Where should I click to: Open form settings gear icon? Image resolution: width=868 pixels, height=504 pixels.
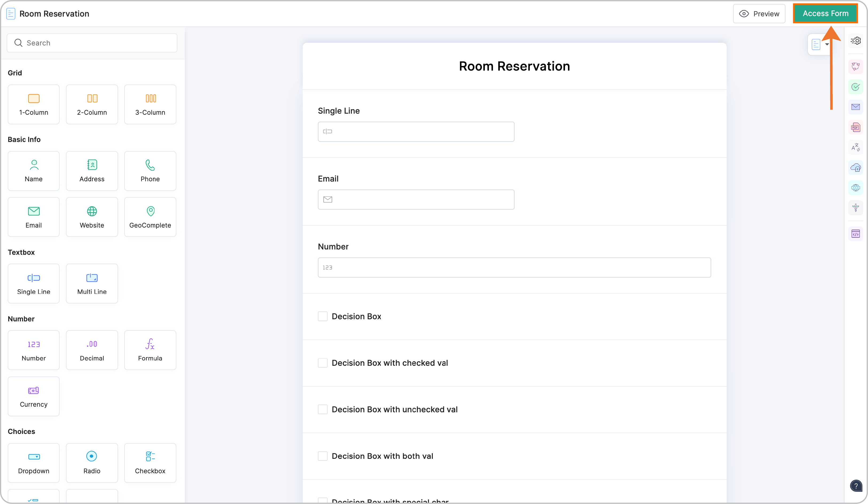tap(856, 41)
